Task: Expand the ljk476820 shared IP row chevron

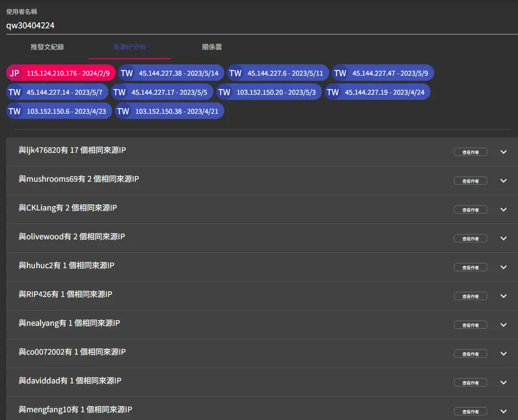Action: tap(504, 152)
